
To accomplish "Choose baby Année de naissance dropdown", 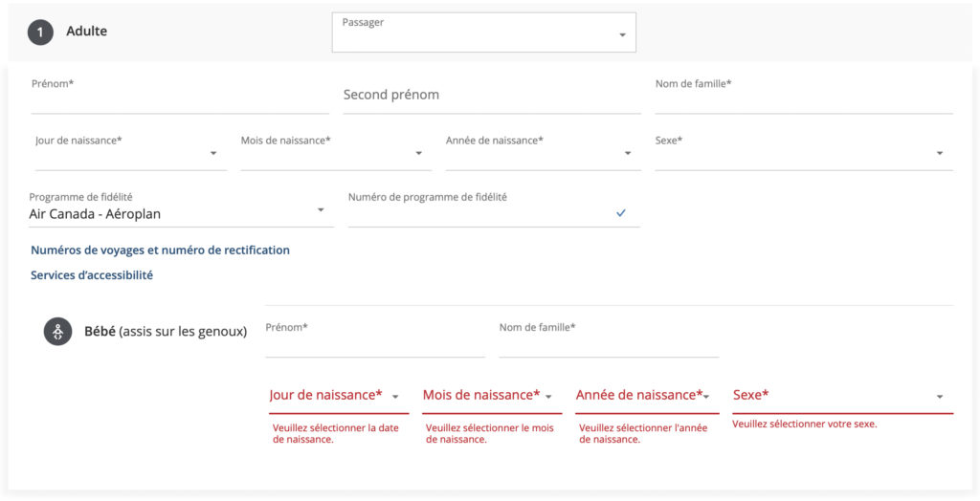I will [x=646, y=396].
